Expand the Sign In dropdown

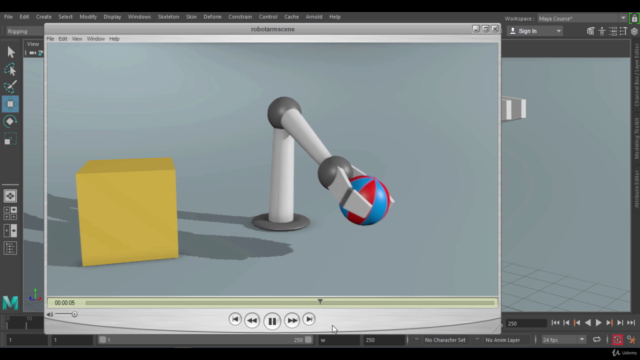559,31
